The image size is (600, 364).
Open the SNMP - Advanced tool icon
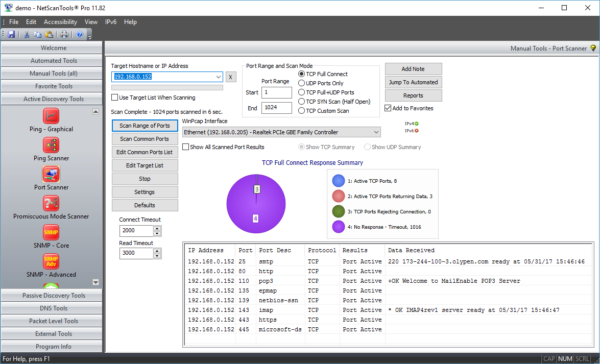tap(51, 261)
